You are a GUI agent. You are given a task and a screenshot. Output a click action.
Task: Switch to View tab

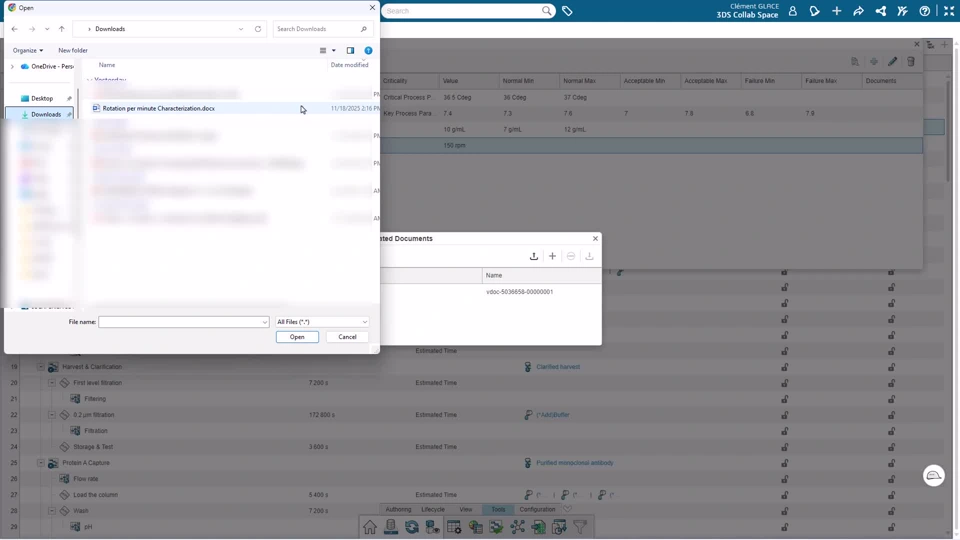(466, 509)
